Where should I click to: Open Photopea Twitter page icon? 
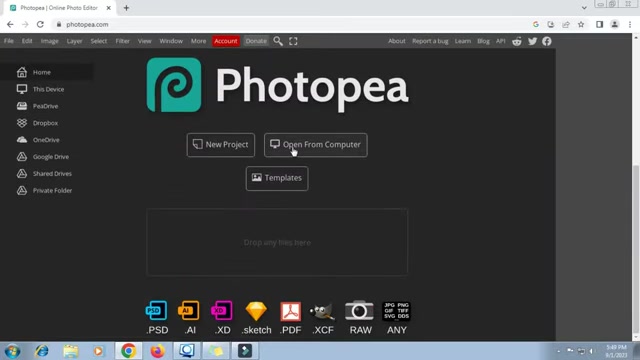point(532,41)
